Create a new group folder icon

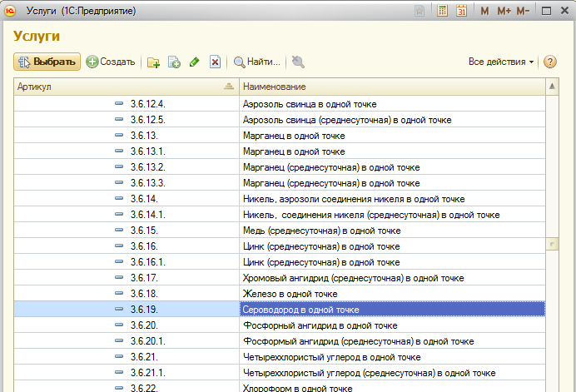154,62
